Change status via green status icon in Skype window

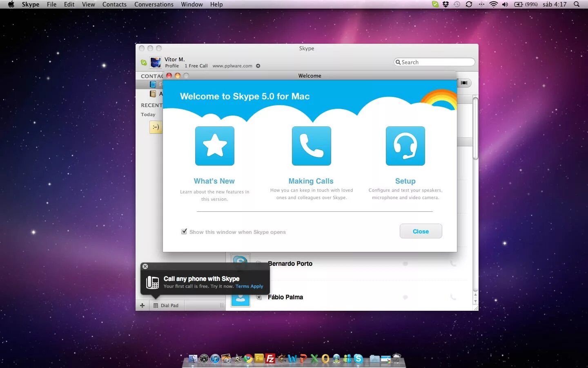144,63
